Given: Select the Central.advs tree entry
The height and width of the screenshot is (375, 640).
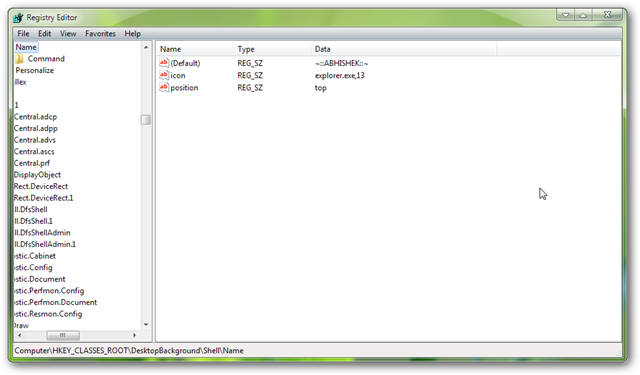Looking at the screenshot, I should [x=35, y=140].
